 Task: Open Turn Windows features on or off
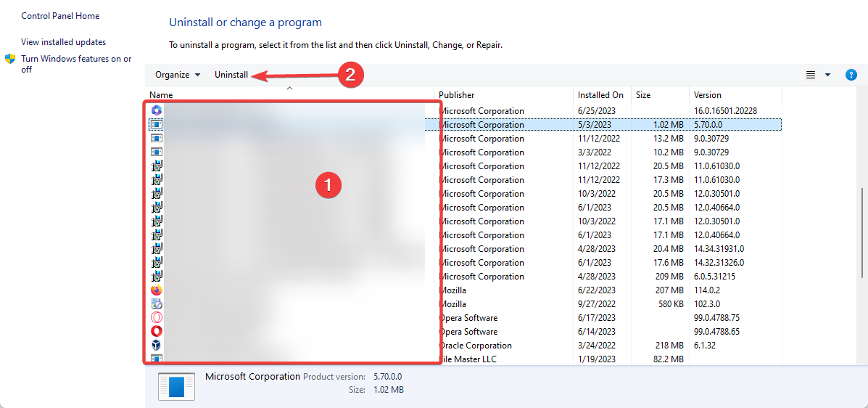click(x=76, y=65)
